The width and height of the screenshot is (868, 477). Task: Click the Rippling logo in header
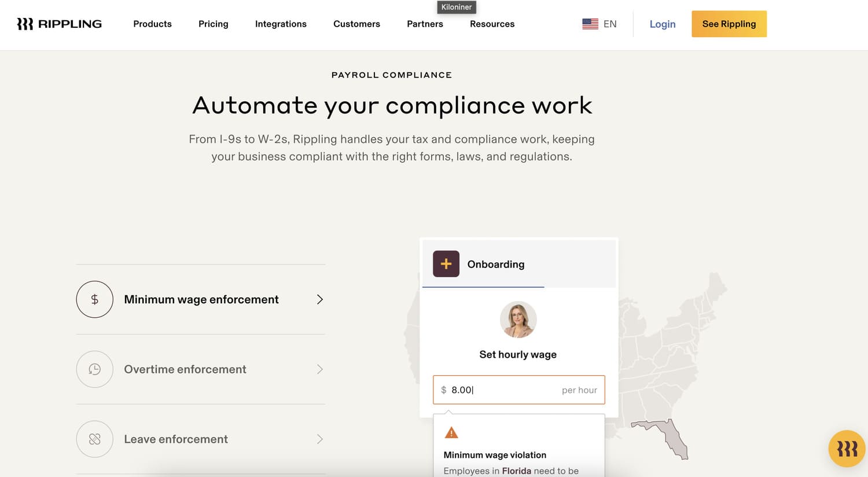coord(59,24)
